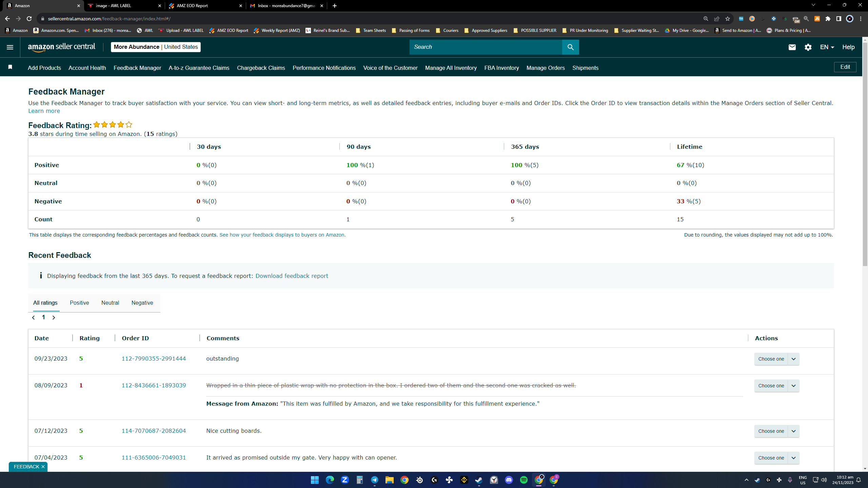Click Download feedback report link
The width and height of the screenshot is (868, 488).
292,276
